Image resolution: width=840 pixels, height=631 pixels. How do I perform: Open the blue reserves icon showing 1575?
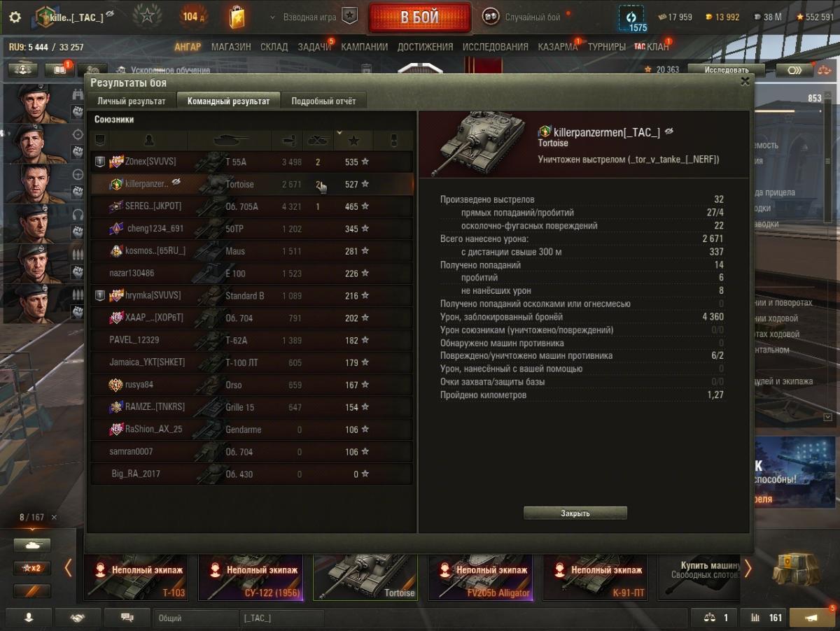pyautogui.click(x=633, y=18)
